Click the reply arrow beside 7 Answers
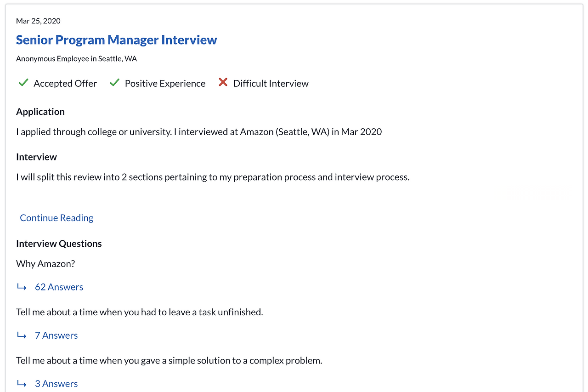The height and width of the screenshot is (392, 588). click(22, 335)
